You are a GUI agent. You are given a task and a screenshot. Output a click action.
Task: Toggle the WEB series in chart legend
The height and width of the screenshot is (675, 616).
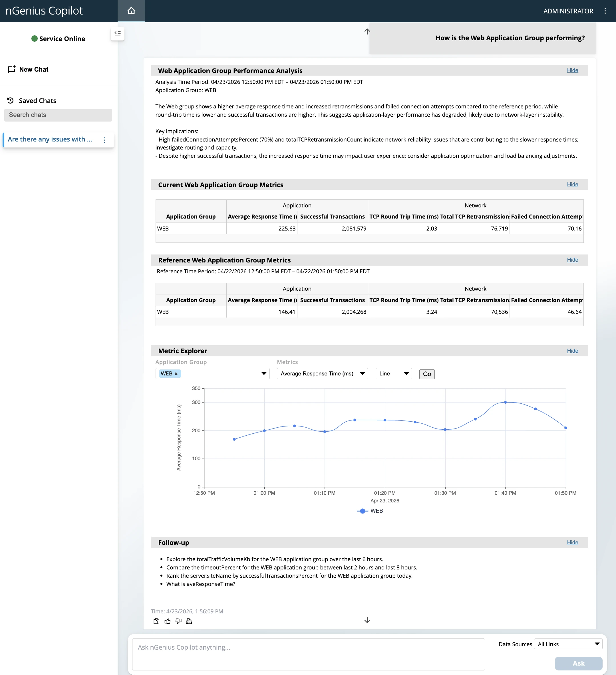click(370, 511)
